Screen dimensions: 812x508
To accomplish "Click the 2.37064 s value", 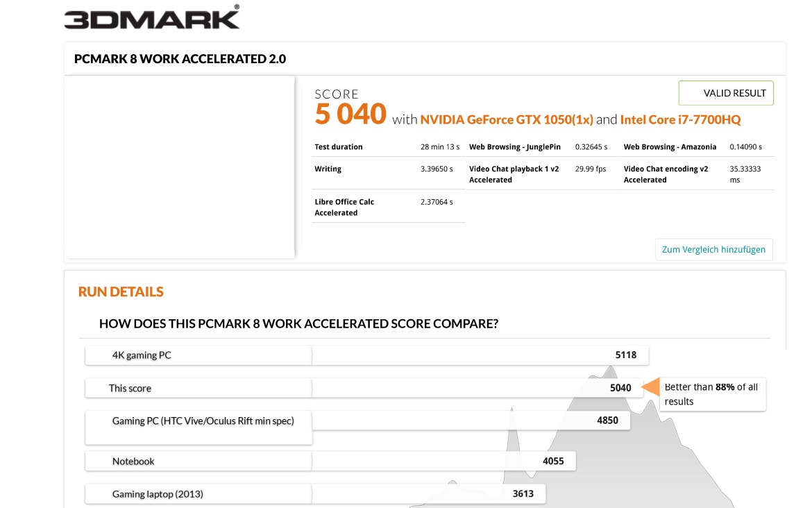I will pos(437,202).
